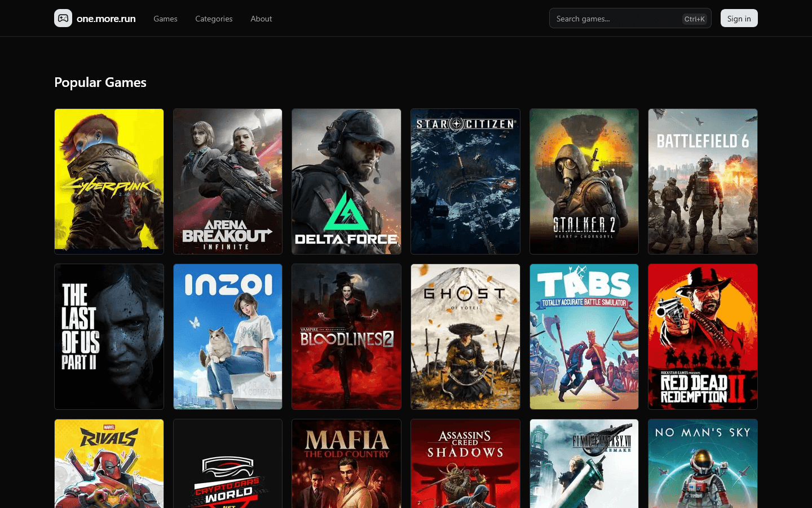Click the Bloodlines 2 cover
The width and height of the screenshot is (812, 508).
coord(346,336)
